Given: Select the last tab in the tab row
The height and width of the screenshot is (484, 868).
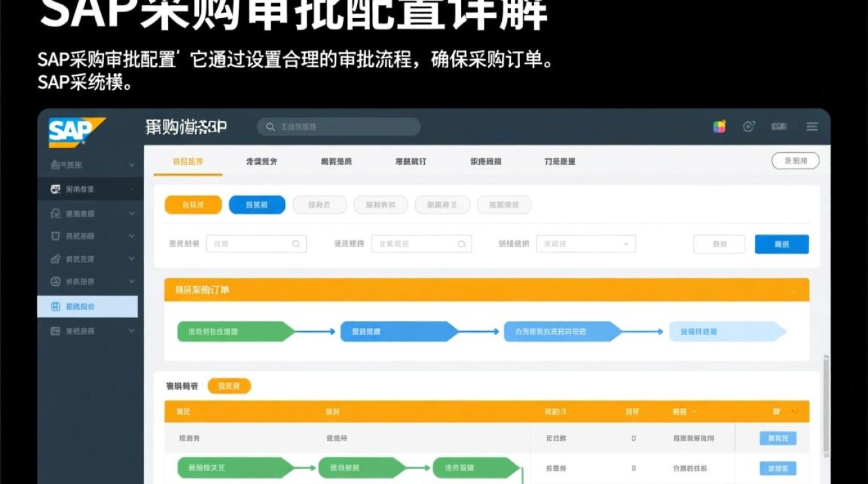Looking at the screenshot, I should 561,161.
